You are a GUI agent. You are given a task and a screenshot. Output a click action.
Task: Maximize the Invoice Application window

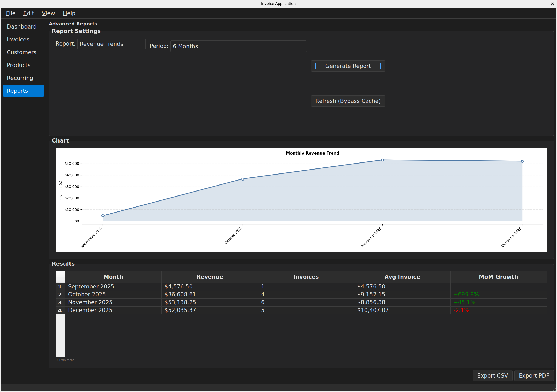pos(547,4)
